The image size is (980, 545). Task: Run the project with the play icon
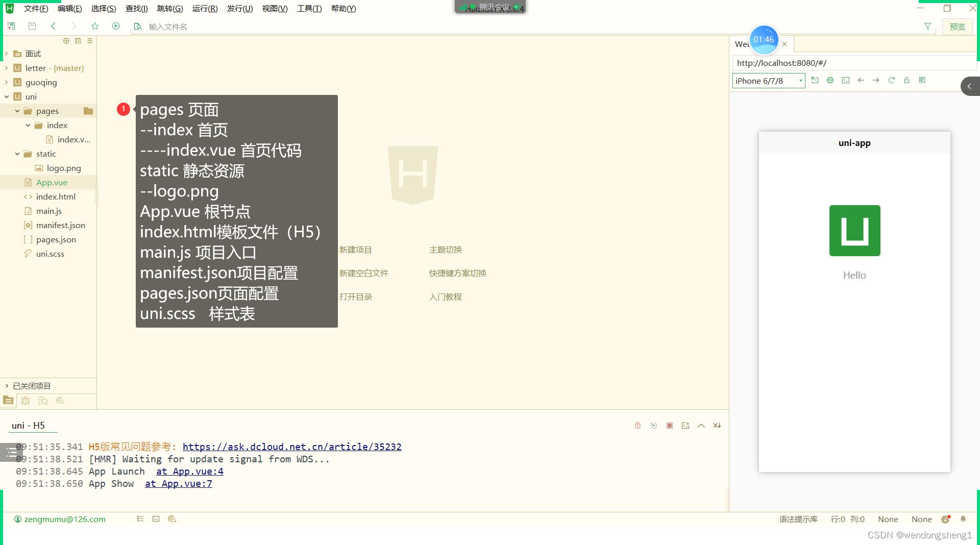point(116,26)
